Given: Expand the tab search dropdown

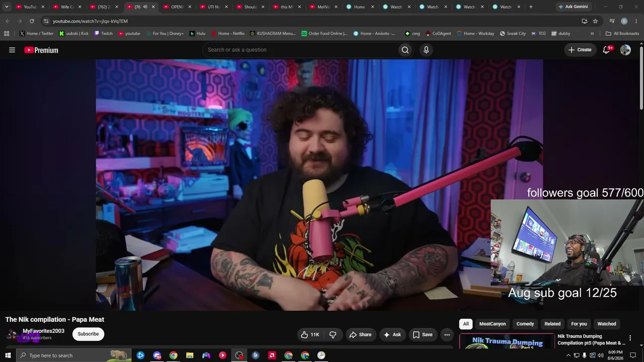Looking at the screenshot, I should coord(7,7).
